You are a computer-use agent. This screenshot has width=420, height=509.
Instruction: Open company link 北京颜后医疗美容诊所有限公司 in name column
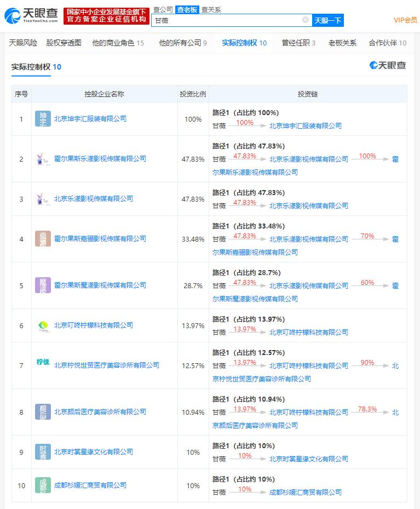(100, 412)
